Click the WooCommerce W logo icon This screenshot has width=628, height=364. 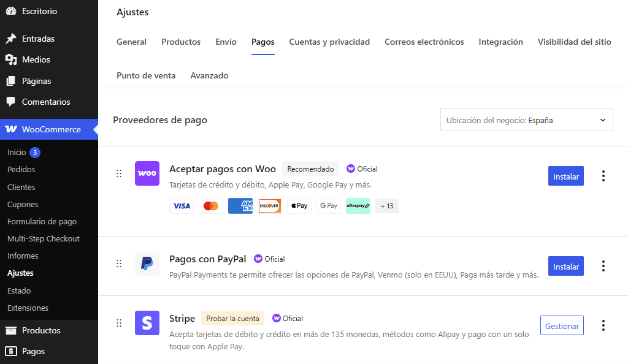(x=11, y=129)
